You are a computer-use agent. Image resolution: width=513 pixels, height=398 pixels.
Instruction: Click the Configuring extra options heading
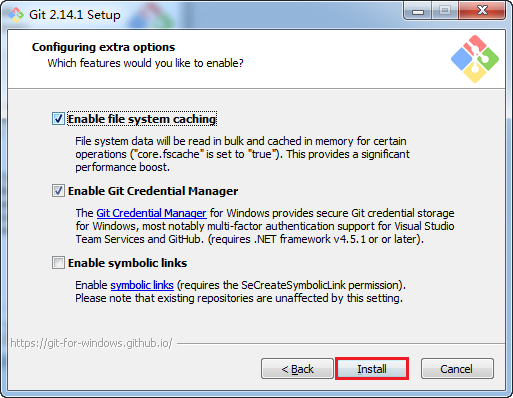[103, 47]
